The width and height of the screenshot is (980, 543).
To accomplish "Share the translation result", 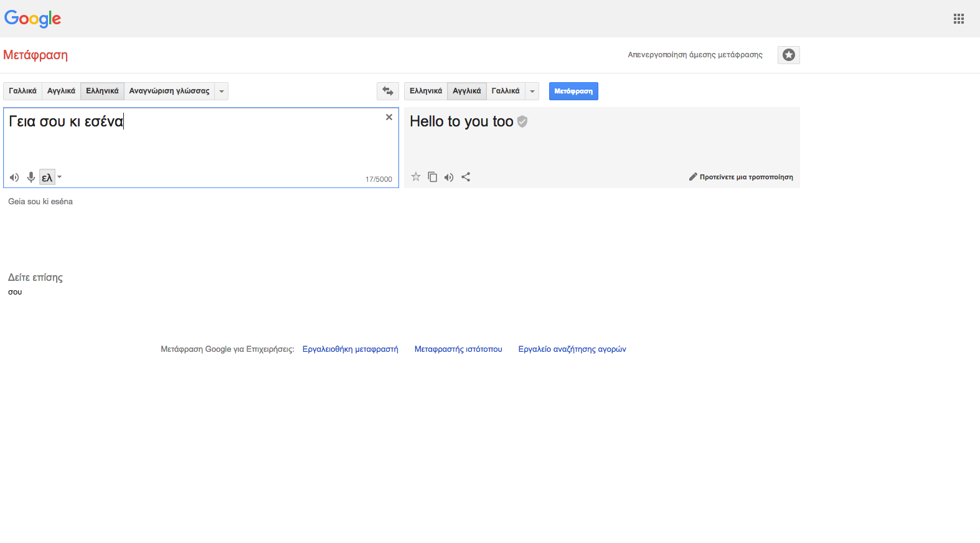I will [x=466, y=177].
